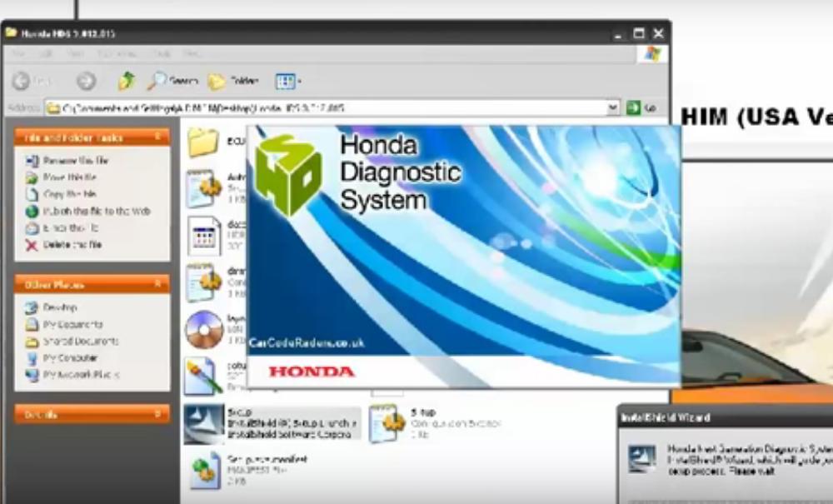Click the Shared Documents folder icon
Image resolution: width=833 pixels, height=504 pixels.
(32, 342)
